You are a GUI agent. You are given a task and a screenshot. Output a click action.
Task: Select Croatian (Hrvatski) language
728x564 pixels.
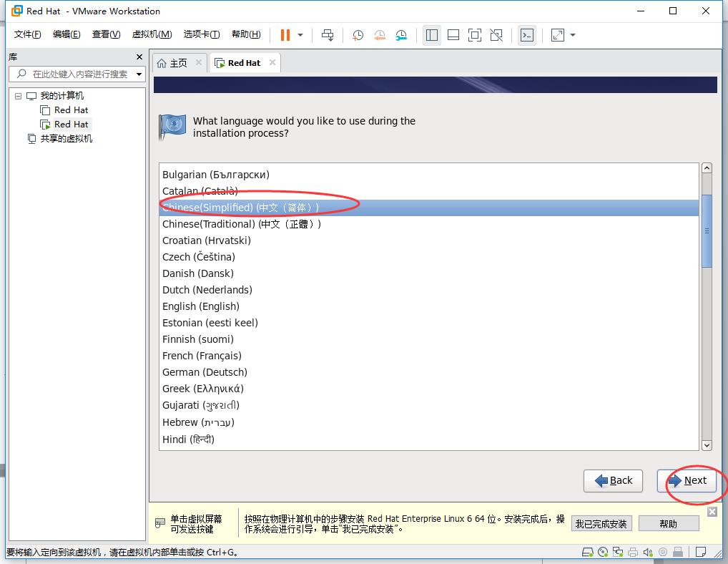pos(428,240)
